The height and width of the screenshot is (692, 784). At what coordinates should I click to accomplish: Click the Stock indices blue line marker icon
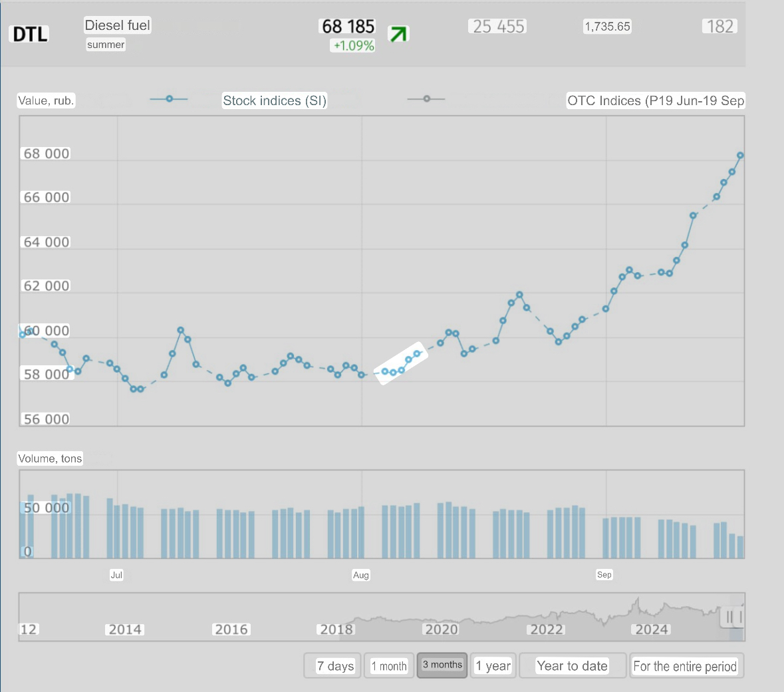[x=169, y=99]
